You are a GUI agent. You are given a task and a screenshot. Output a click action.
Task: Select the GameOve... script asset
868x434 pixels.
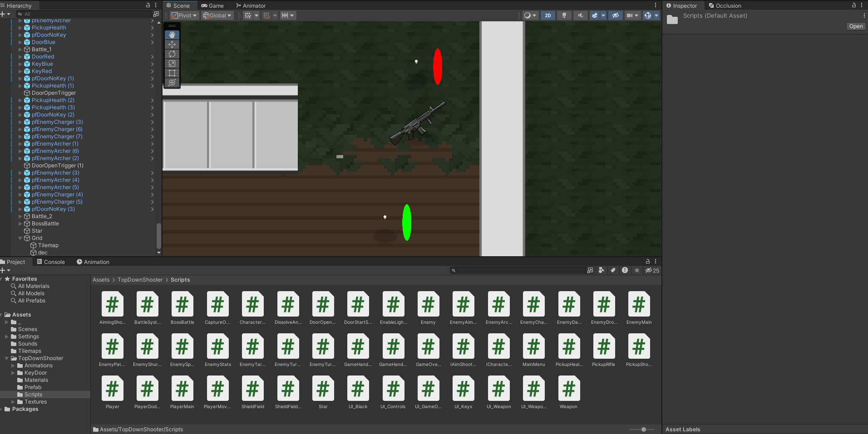pyautogui.click(x=428, y=351)
